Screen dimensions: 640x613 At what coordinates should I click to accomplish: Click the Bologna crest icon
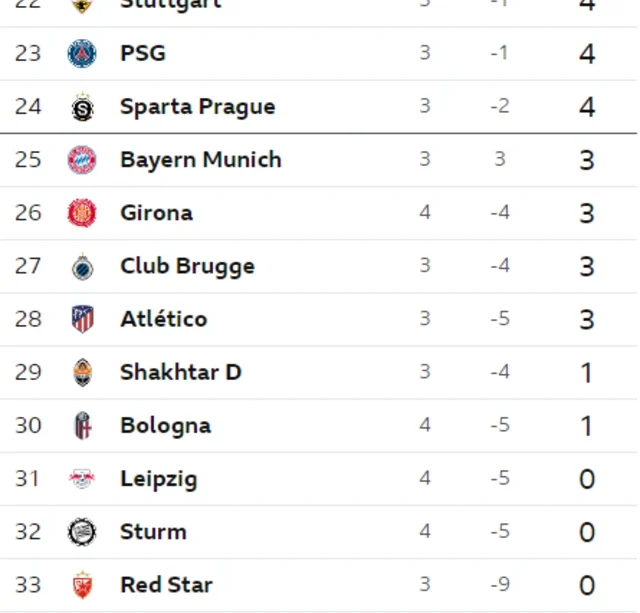83,426
